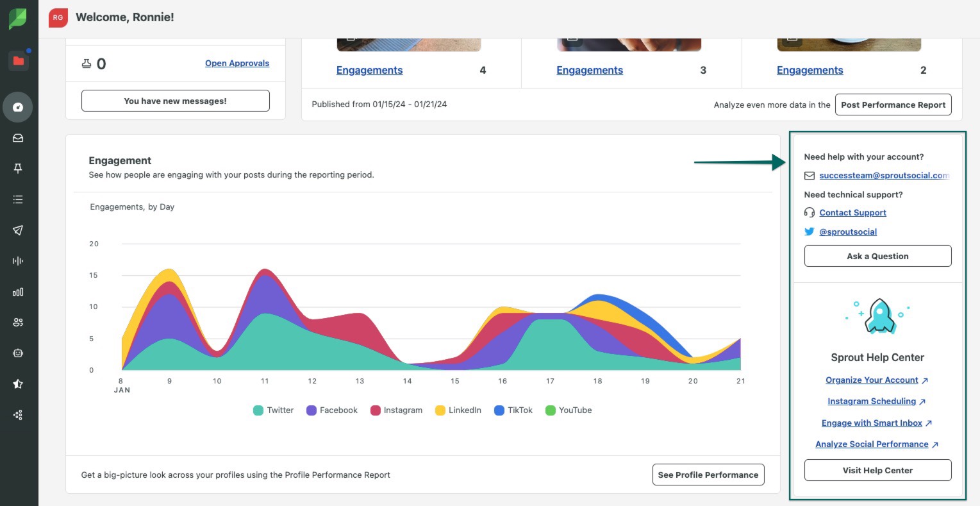The image size is (980, 506).
Task: Toggle the TikTok series in chart legend
Action: pos(513,410)
